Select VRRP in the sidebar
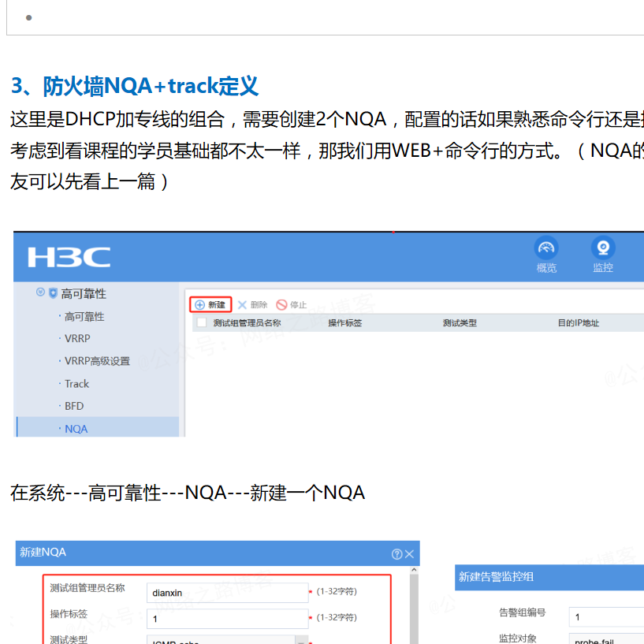Viewport: 644px width, 644px height. [77, 339]
